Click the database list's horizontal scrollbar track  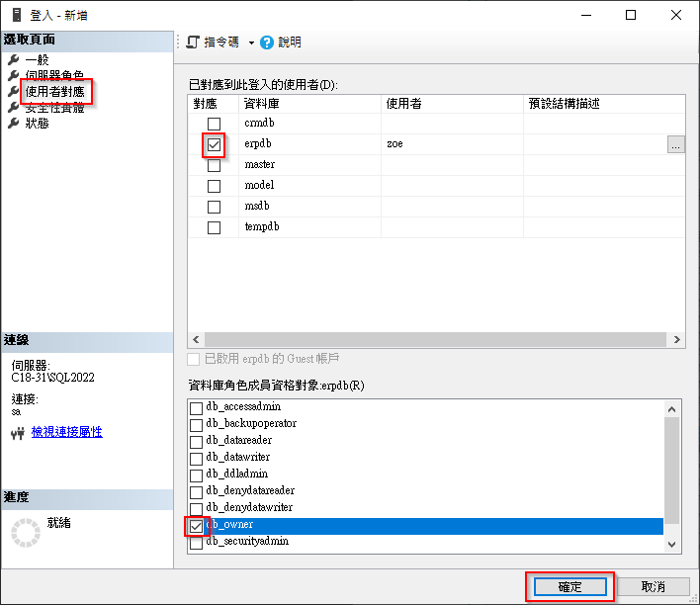(435, 339)
